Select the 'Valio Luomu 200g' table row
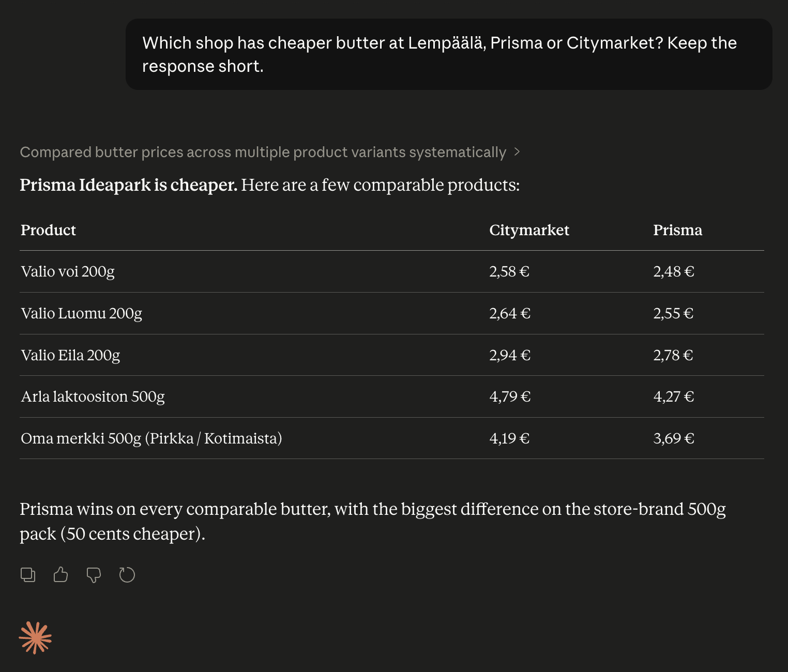This screenshot has height=672, width=788. click(x=392, y=313)
